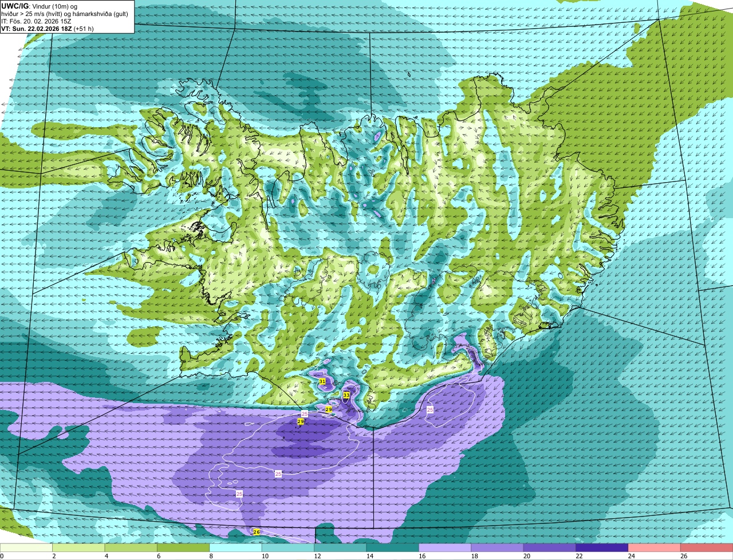Click the 18–20 m/s purple legend segment
Viewport: 733px width, 560px height.
pos(498,547)
